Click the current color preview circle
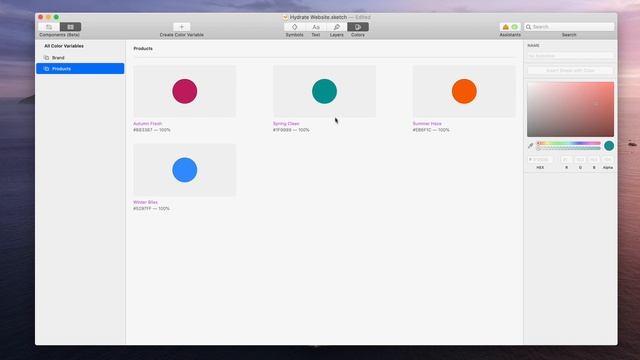 click(609, 146)
